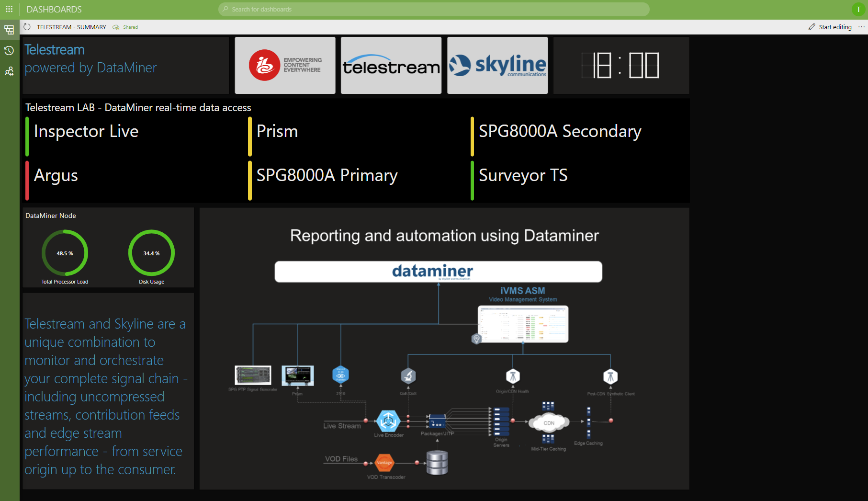Click the Start editing button
The height and width of the screenshot is (501, 868).
click(x=830, y=27)
